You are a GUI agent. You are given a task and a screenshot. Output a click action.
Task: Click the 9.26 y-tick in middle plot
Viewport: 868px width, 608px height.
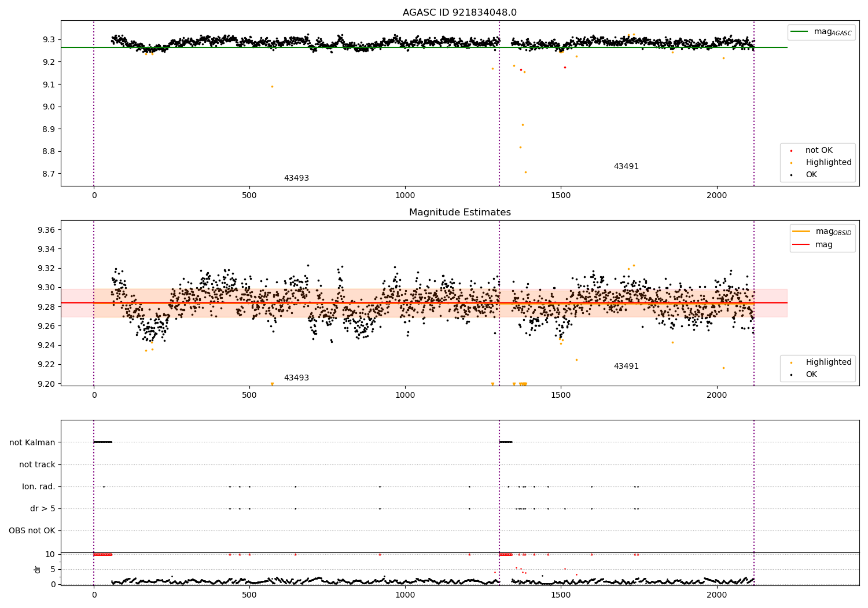(46, 326)
